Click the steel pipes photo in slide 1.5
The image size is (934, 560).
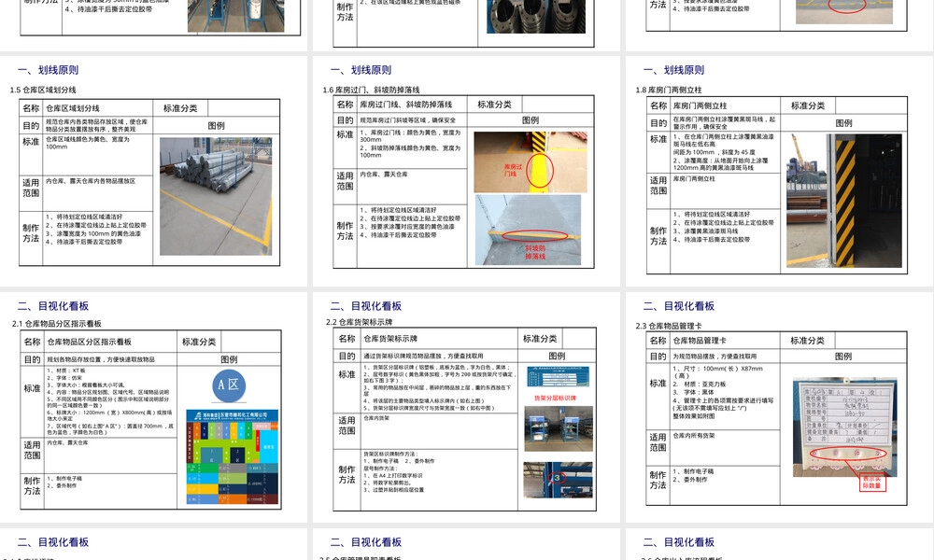click(x=216, y=196)
